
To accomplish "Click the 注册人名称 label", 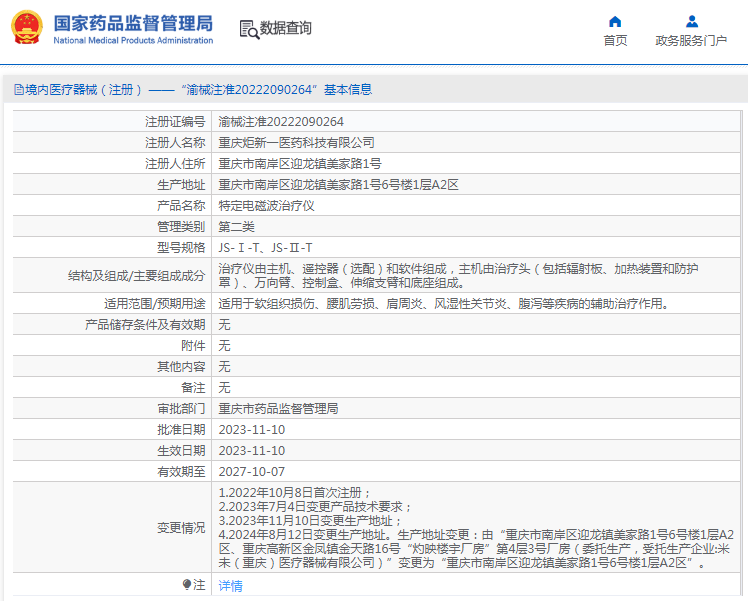I will tap(175, 143).
